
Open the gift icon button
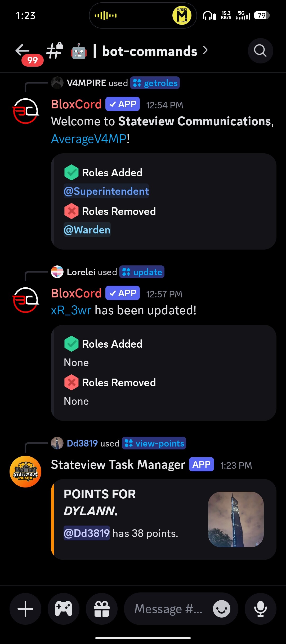point(102,609)
